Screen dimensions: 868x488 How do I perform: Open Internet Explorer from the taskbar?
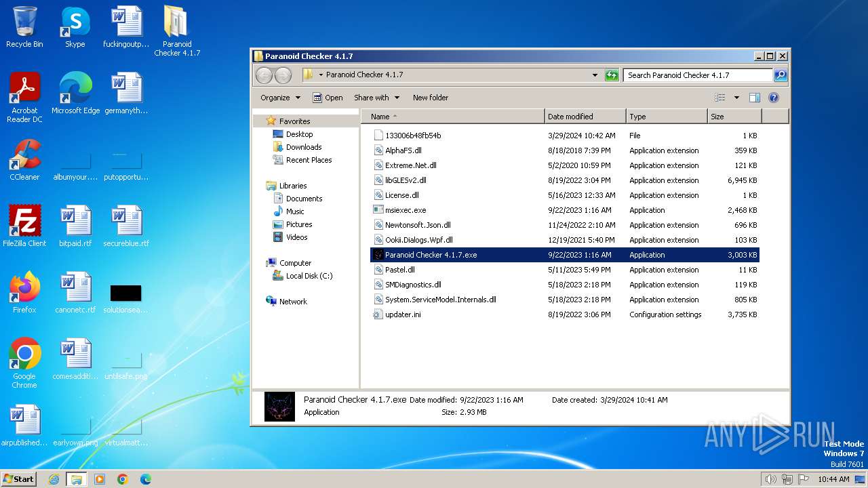point(54,479)
